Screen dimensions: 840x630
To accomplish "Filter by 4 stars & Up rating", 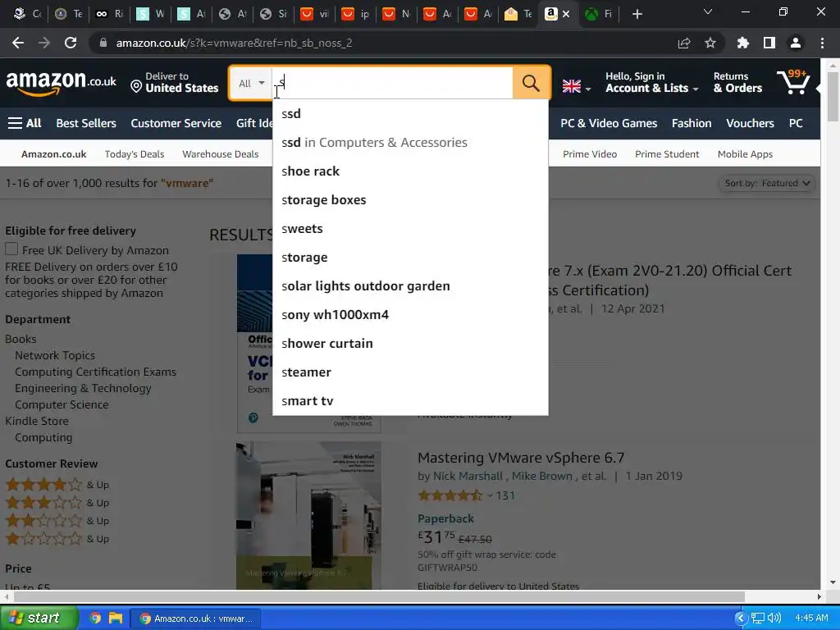I will (57, 485).
